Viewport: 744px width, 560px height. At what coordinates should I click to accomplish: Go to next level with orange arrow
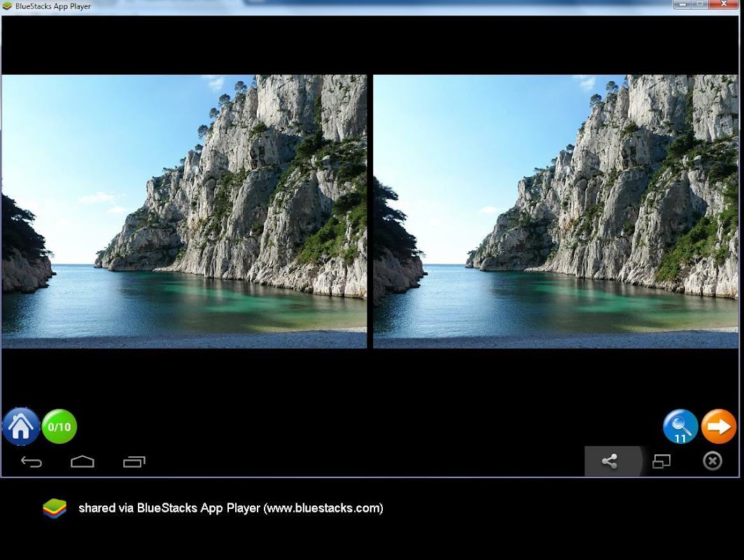click(x=719, y=426)
